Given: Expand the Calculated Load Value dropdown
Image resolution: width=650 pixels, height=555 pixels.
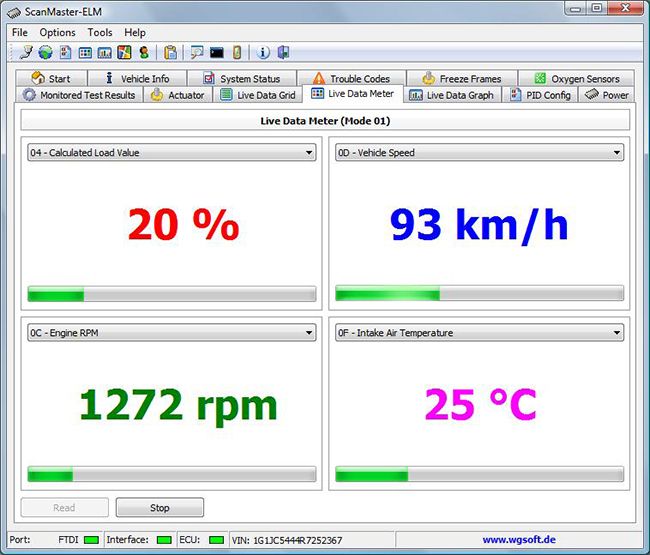Looking at the screenshot, I should coord(309,153).
